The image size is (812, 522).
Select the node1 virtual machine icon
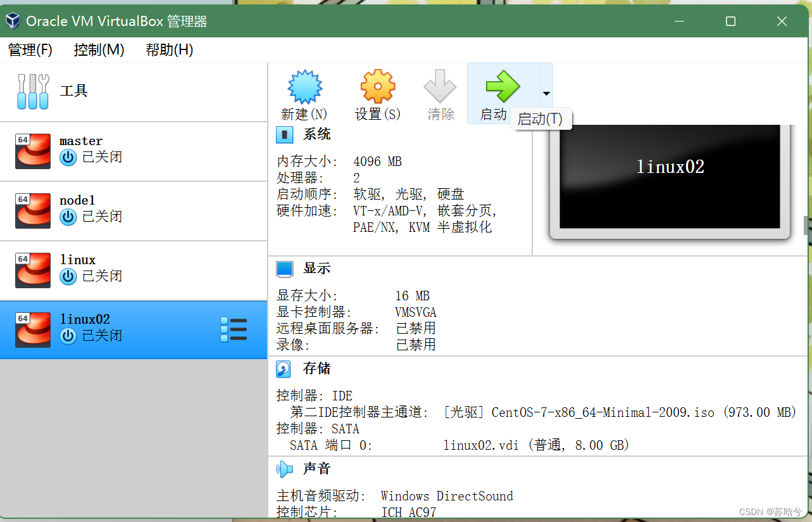33,210
